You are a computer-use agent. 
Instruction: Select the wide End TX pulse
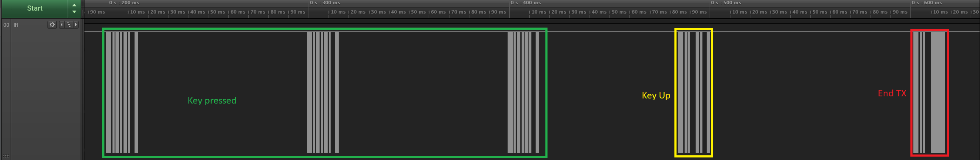[938, 93]
